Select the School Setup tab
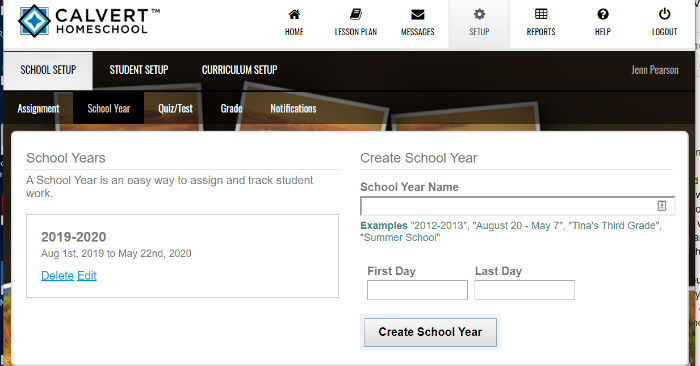700x366 pixels. pyautogui.click(x=48, y=70)
